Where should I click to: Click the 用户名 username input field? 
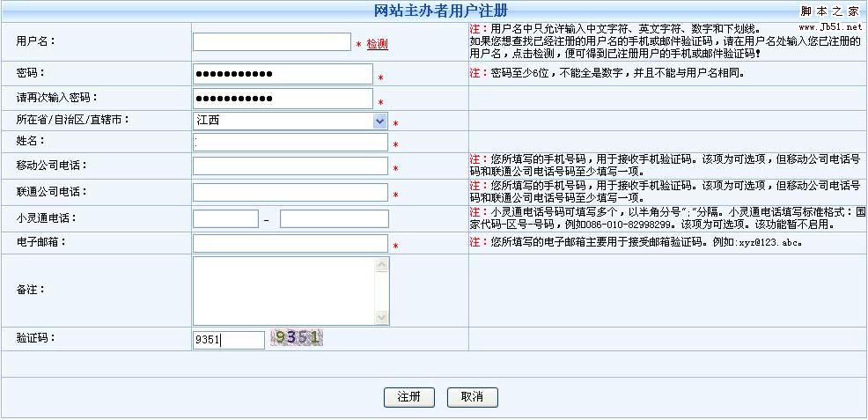[x=271, y=42]
